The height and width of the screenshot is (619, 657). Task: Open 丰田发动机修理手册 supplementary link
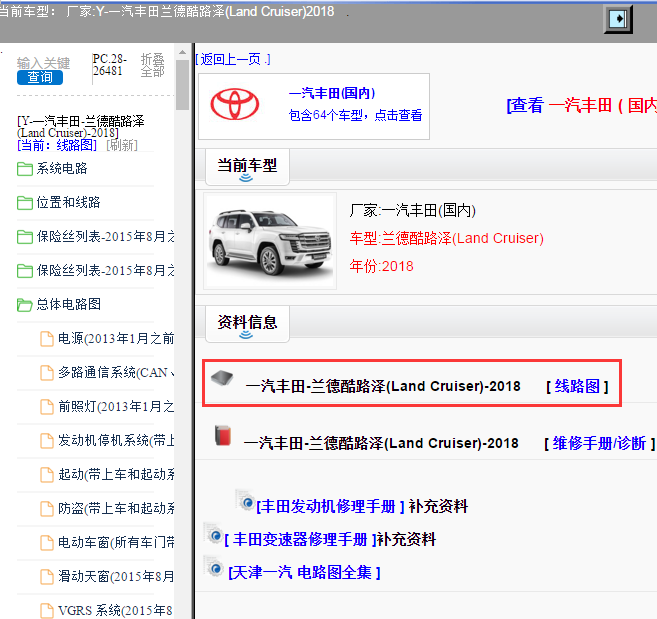click(x=330, y=506)
